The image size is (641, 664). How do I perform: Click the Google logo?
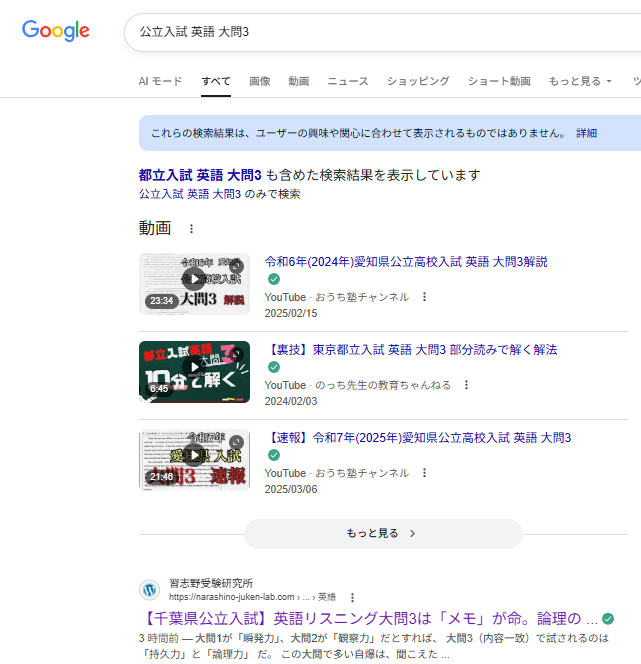(x=56, y=31)
